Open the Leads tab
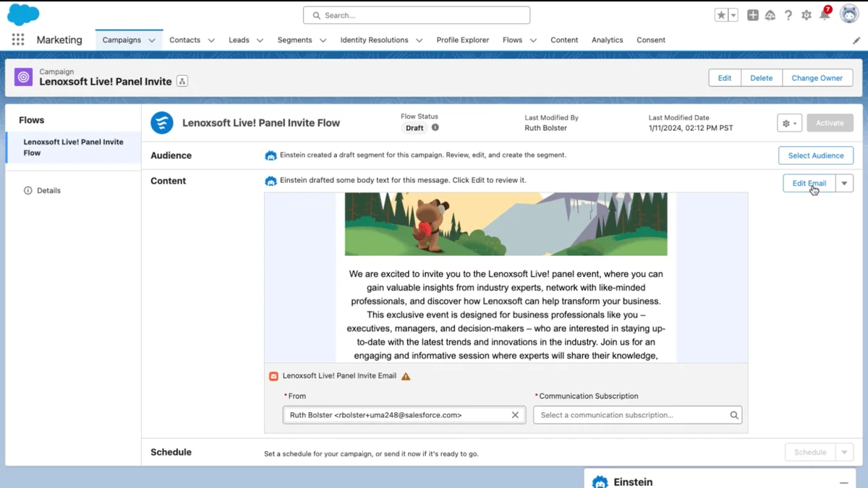The width and height of the screenshot is (868, 488). (239, 40)
